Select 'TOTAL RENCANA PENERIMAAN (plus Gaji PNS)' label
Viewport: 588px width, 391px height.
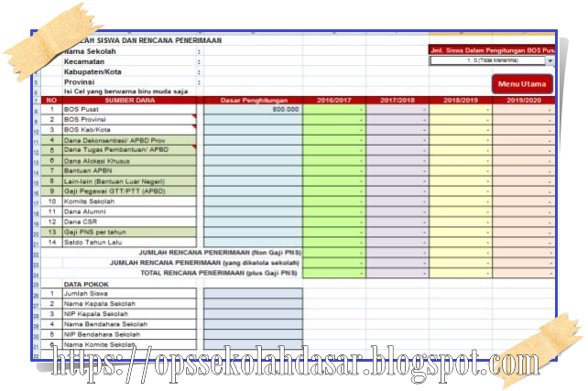click(x=219, y=273)
